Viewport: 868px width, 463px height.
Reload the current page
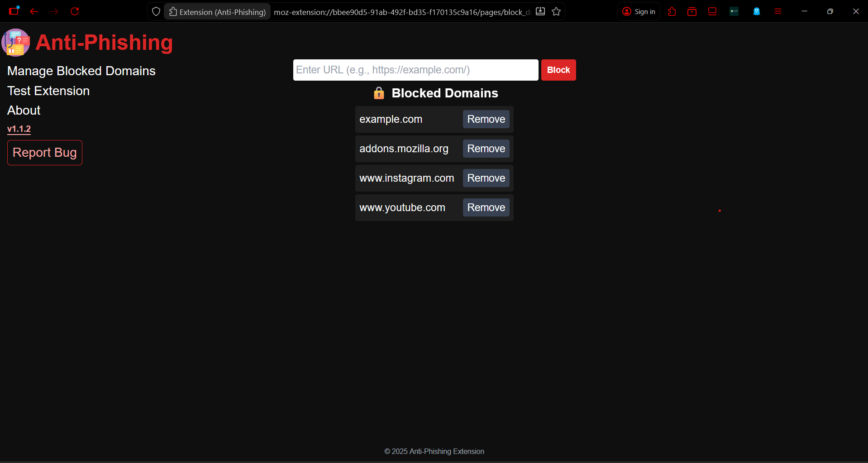75,11
